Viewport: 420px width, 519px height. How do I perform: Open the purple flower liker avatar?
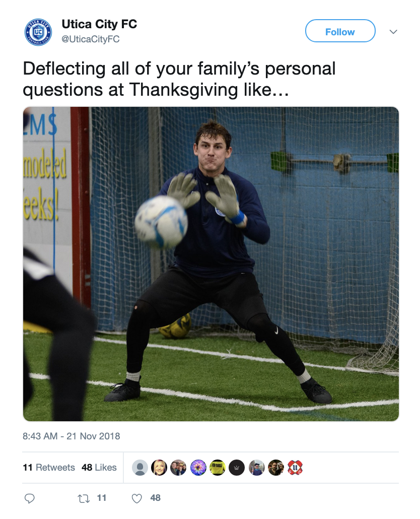tap(198, 468)
